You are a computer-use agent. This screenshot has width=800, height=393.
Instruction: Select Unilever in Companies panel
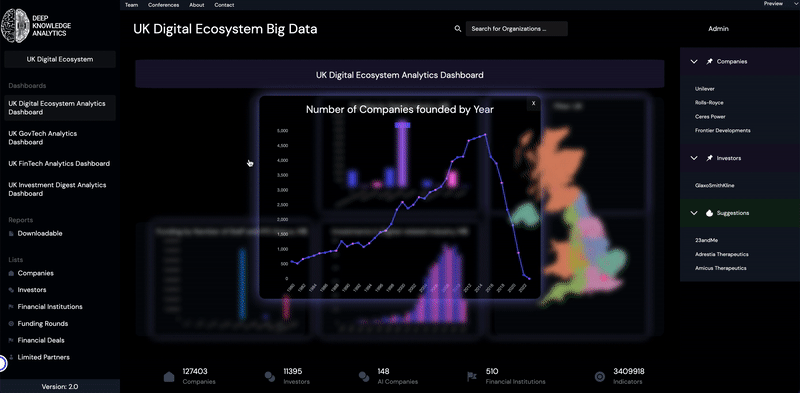pos(705,89)
